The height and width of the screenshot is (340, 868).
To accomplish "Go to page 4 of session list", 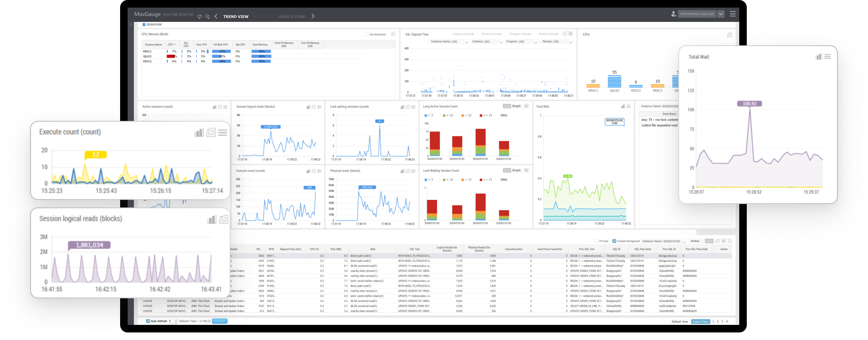I will (727, 321).
